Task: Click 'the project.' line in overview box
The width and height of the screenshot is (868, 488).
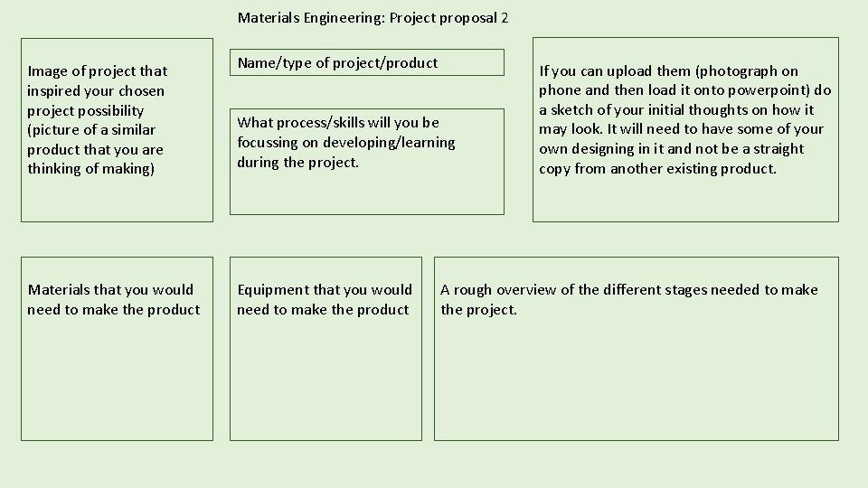Action: click(x=478, y=310)
